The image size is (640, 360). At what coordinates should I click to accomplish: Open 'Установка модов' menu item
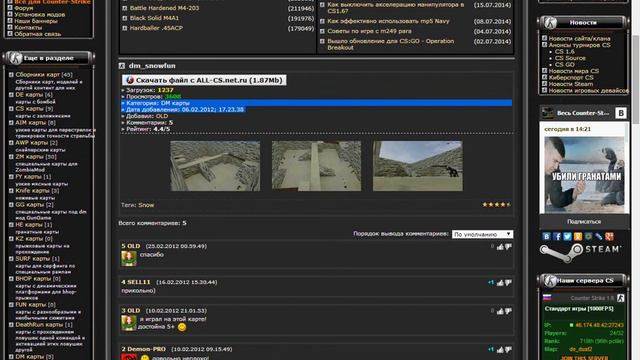pyautogui.click(x=40, y=14)
